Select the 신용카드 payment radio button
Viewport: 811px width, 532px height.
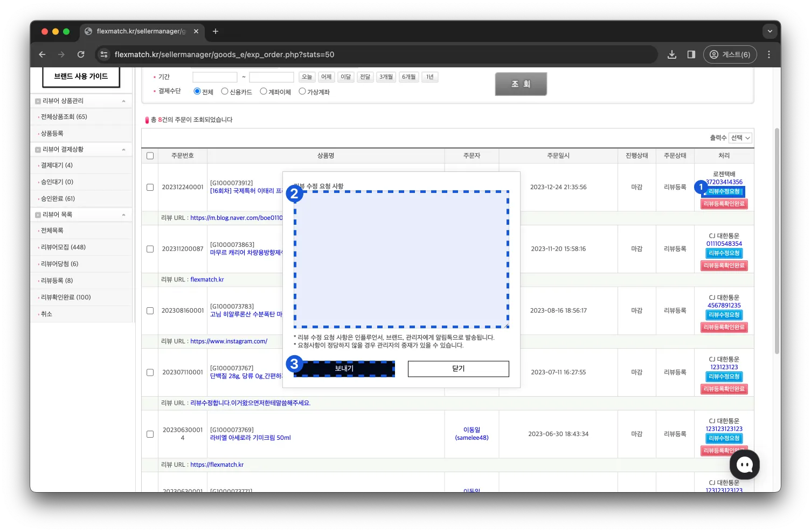click(225, 91)
